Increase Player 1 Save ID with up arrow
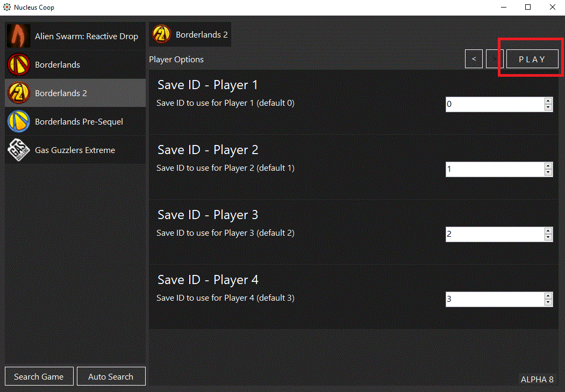Screen dimensions: 565x392 tap(548, 100)
